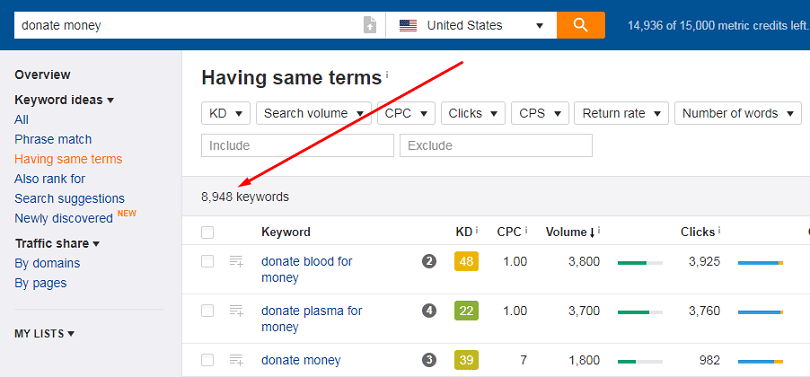Open the 'donate money' keyword link

click(x=301, y=360)
